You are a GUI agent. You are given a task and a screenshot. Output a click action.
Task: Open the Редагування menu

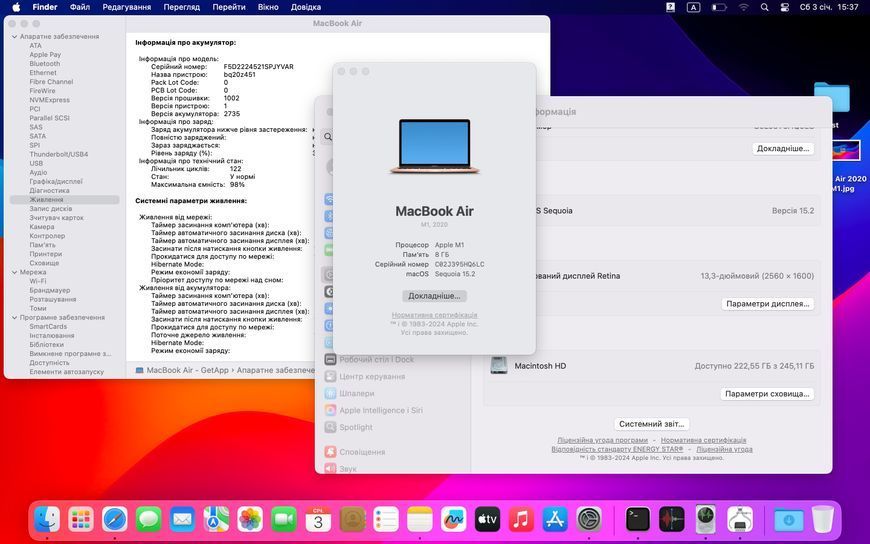[127, 7]
